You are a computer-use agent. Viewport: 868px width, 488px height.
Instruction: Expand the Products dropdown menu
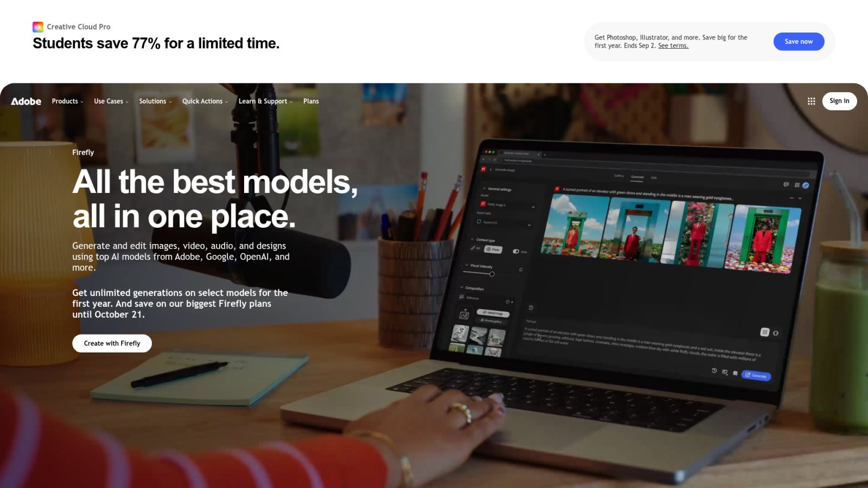pyautogui.click(x=67, y=101)
